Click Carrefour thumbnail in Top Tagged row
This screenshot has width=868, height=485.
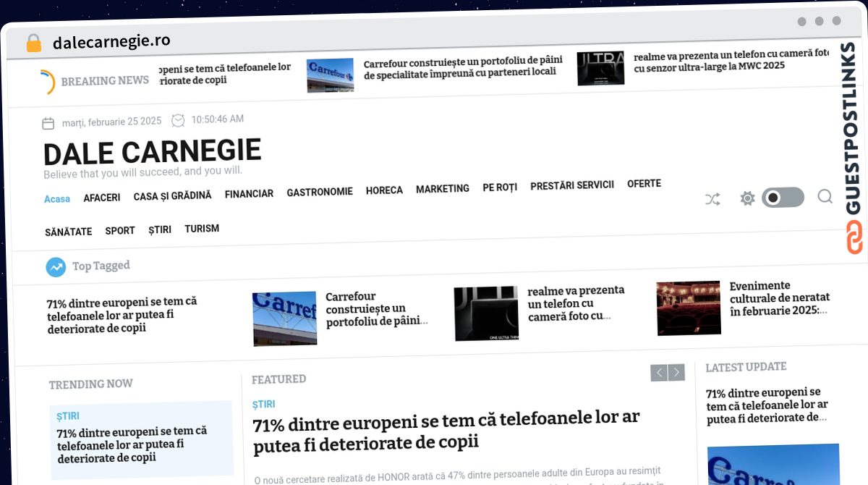coord(284,319)
